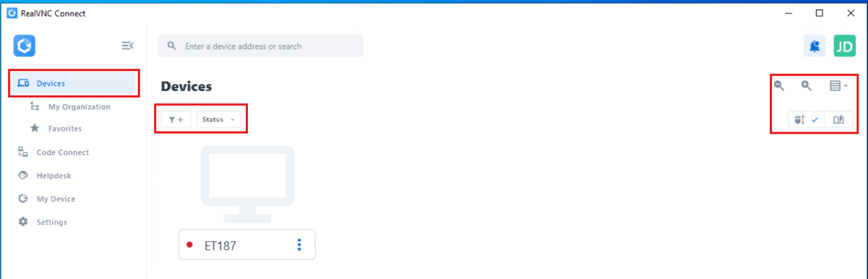
Task: Open My Device page
Action: (56, 199)
